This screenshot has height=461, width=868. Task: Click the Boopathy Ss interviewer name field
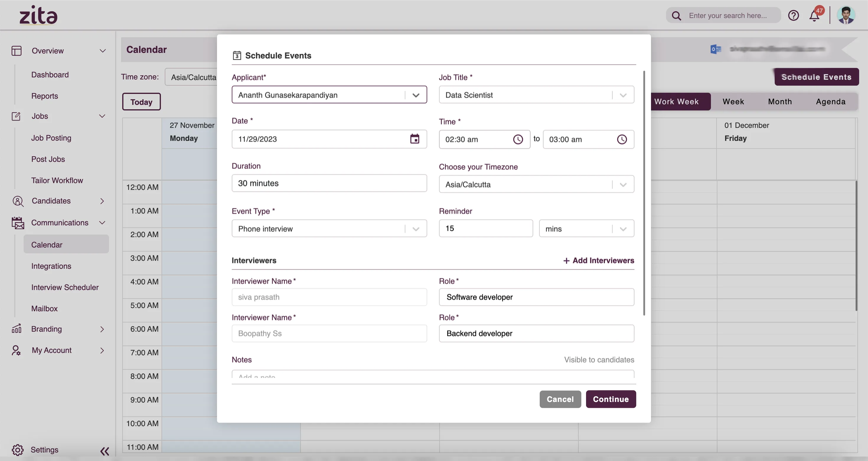point(329,333)
